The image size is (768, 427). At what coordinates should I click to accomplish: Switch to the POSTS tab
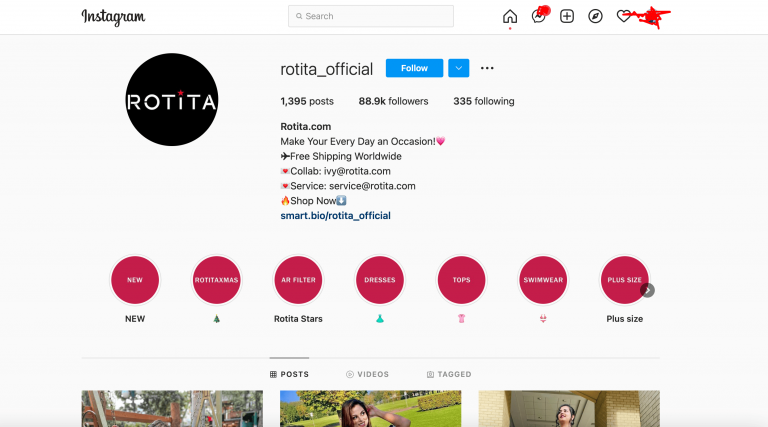click(x=289, y=374)
